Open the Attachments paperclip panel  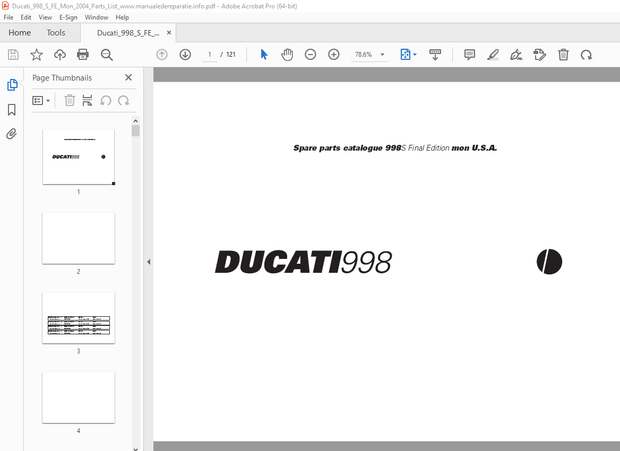tap(11, 134)
